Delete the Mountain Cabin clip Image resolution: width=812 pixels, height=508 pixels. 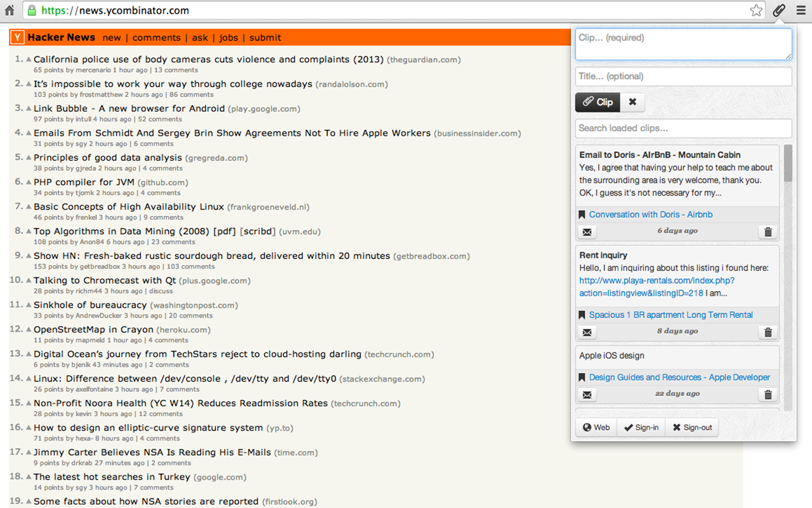(768, 232)
